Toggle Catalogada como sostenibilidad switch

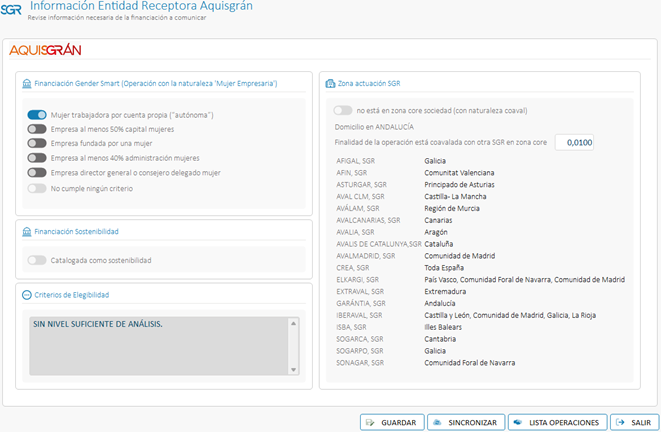tap(37, 260)
